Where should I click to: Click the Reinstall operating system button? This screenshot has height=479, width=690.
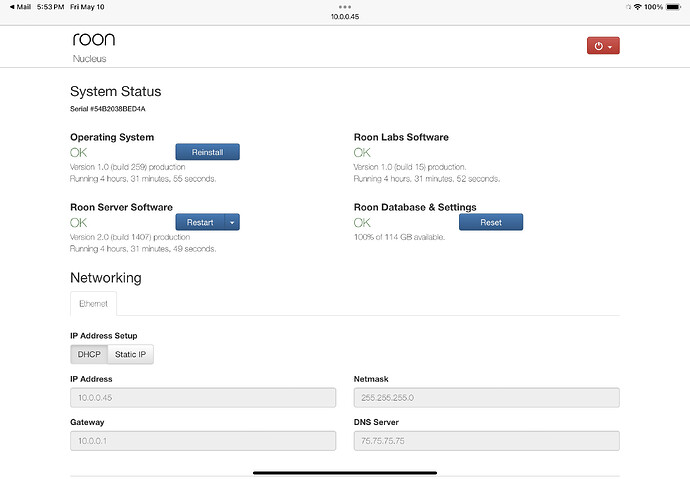point(207,152)
